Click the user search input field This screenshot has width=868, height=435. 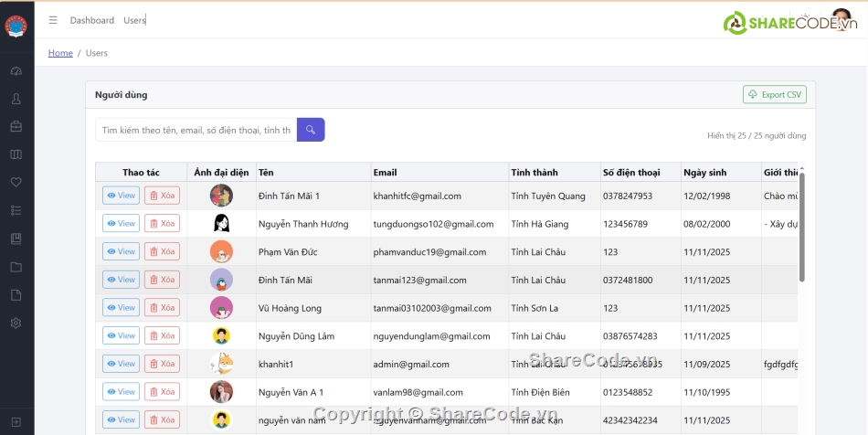[196, 131]
